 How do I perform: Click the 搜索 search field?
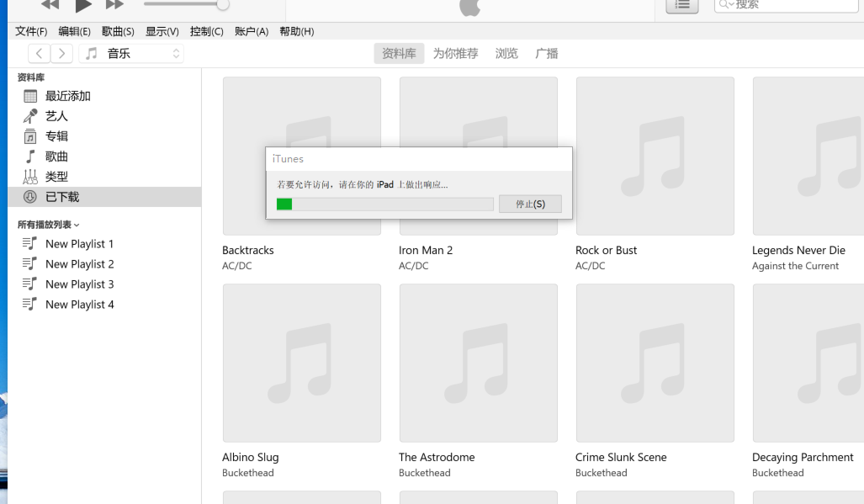point(787,6)
